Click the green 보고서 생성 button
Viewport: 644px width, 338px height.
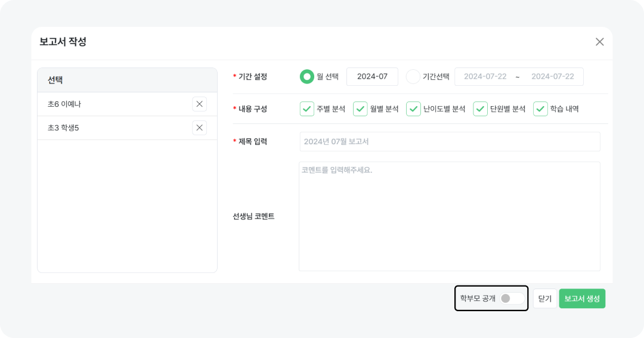582,298
